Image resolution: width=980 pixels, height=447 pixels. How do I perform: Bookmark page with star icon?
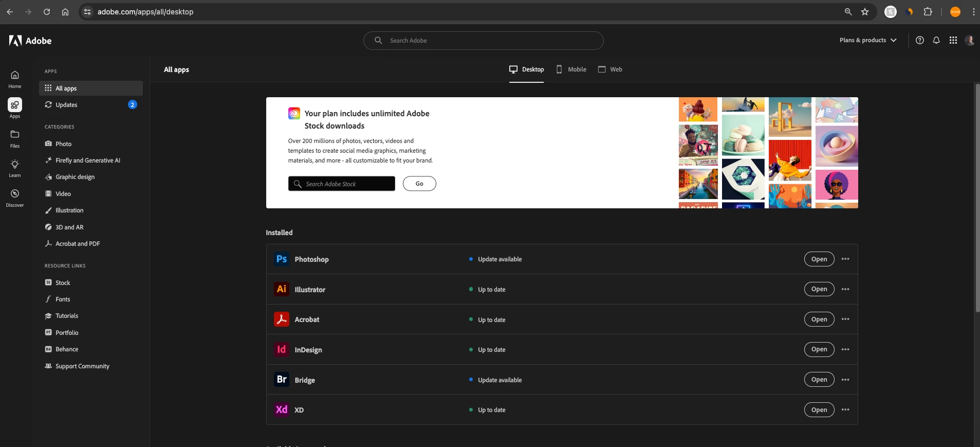(865, 12)
